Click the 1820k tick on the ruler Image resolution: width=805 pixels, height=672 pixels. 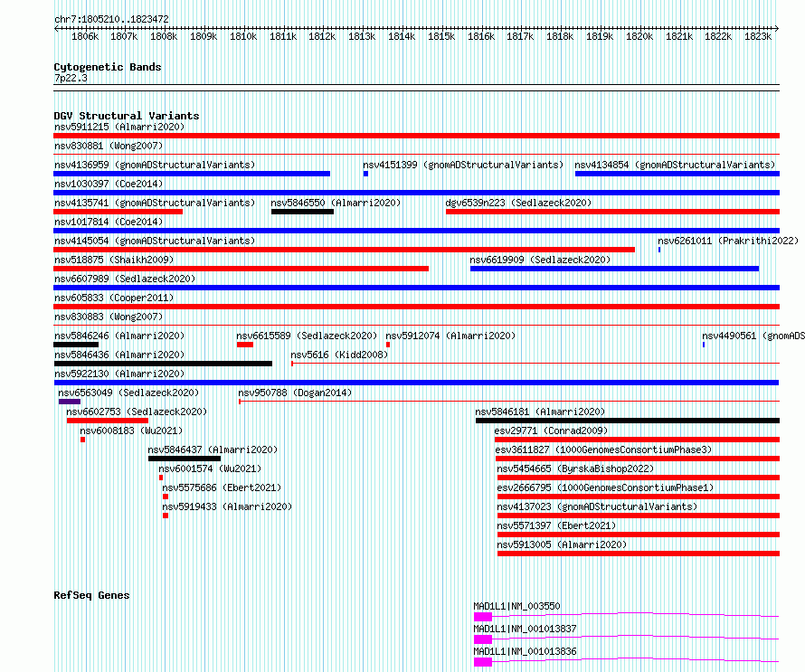pyautogui.click(x=639, y=36)
